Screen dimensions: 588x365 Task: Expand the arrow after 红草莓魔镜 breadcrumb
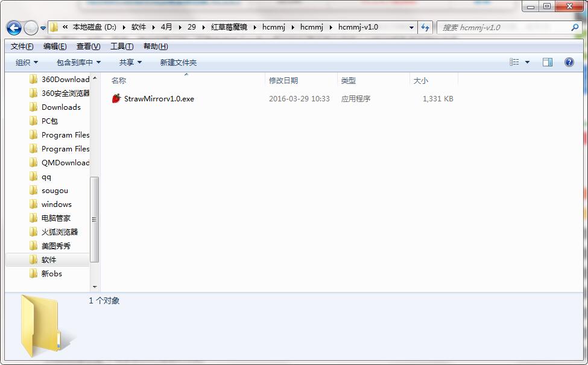(255, 27)
